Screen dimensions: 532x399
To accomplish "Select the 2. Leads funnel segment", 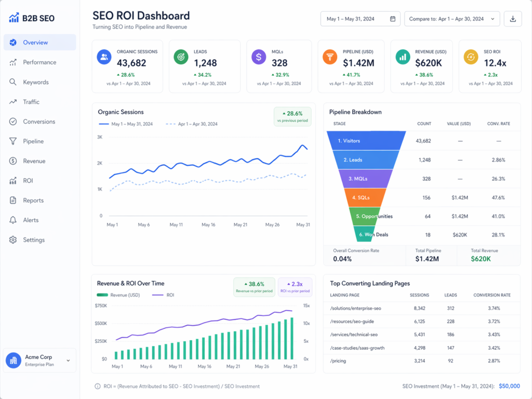I will pyautogui.click(x=366, y=159).
